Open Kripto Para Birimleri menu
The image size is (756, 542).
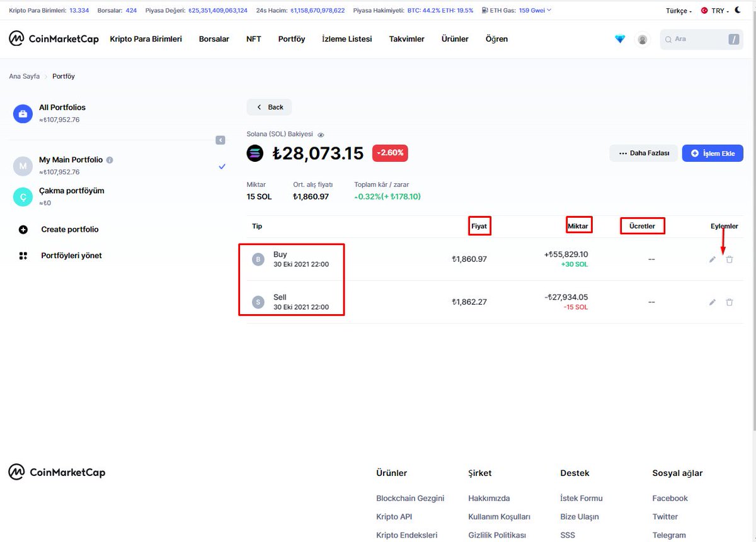[146, 39]
